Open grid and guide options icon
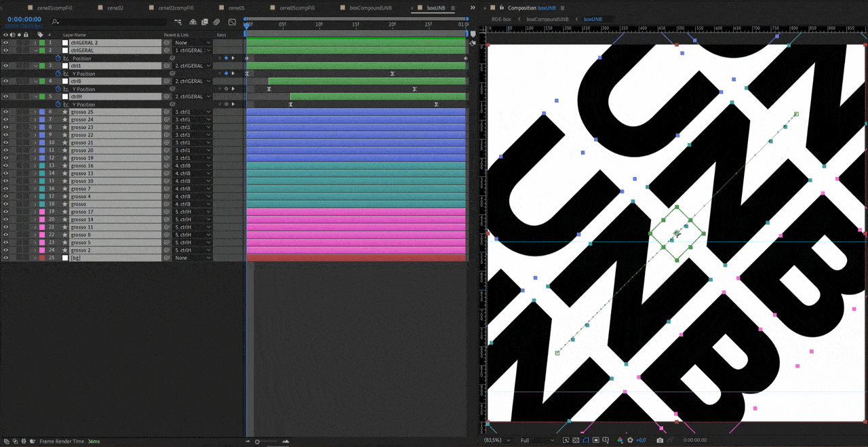 (606, 440)
